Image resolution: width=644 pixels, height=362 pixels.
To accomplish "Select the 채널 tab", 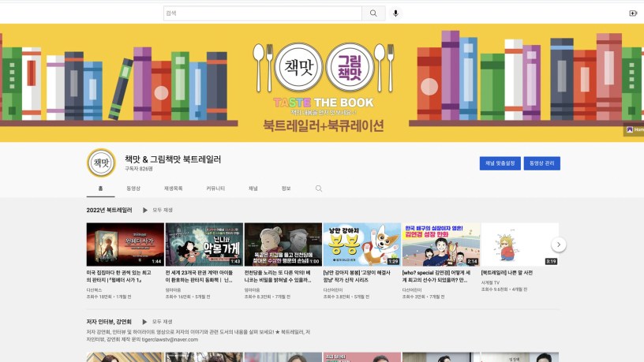I will [x=253, y=188].
